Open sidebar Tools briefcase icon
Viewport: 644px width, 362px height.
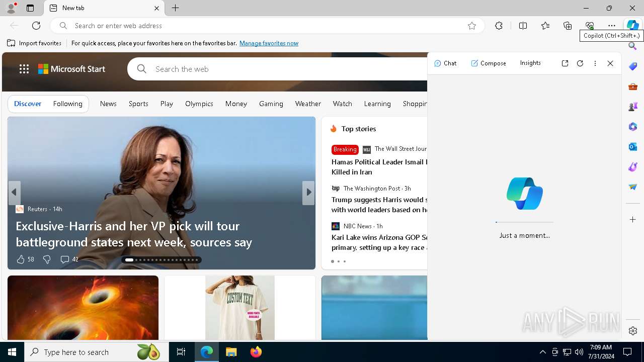[x=633, y=86]
